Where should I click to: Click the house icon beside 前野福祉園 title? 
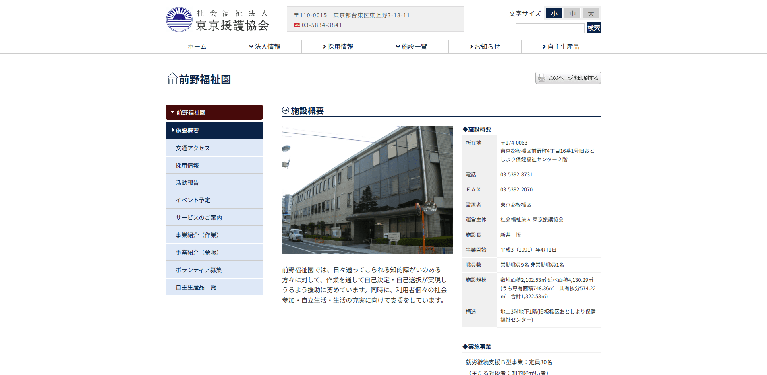point(172,79)
